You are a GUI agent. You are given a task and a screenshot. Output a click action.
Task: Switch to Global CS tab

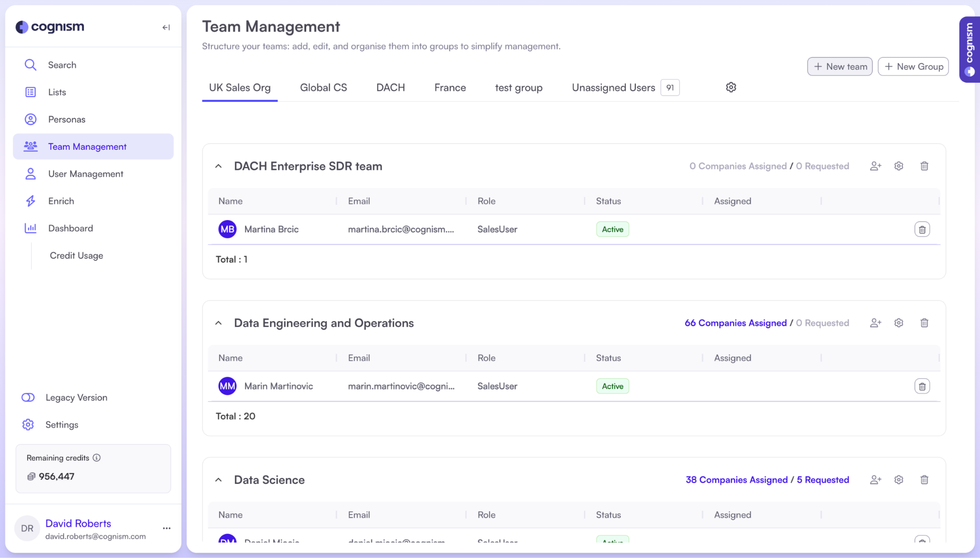coord(323,88)
